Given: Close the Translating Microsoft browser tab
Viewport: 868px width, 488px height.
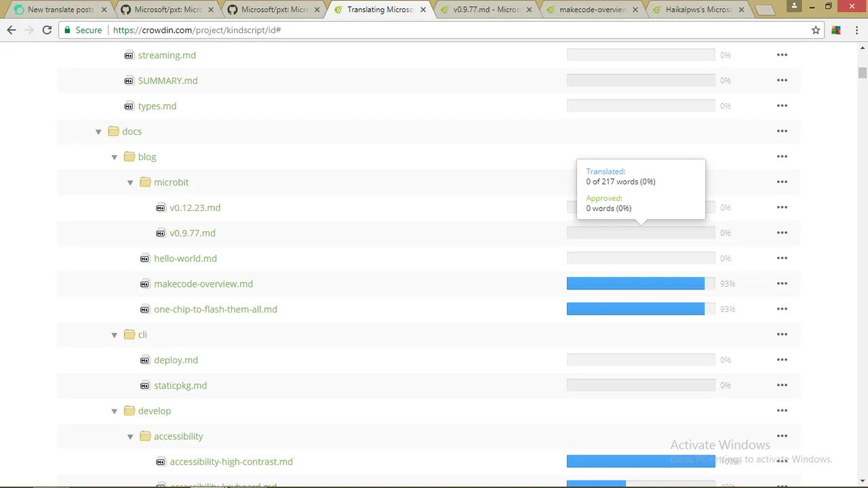Looking at the screenshot, I should pyautogui.click(x=424, y=9).
